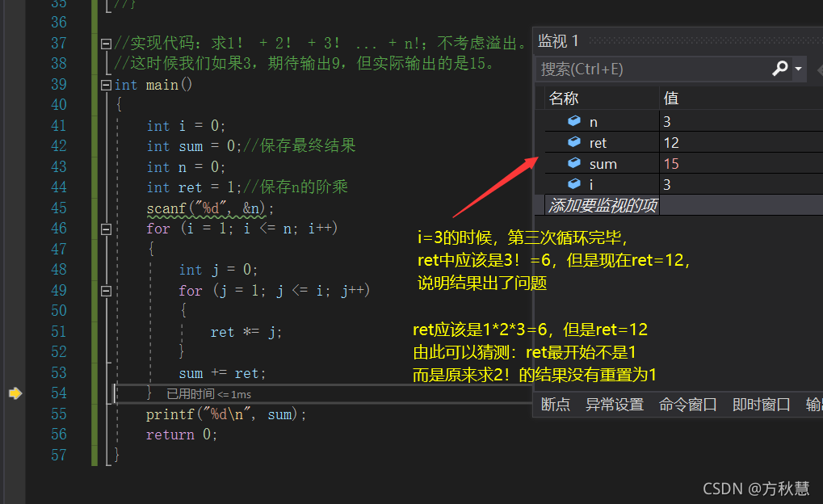The width and height of the screenshot is (823, 504).
Task: Collapse the main function at line 39
Action: point(106,85)
